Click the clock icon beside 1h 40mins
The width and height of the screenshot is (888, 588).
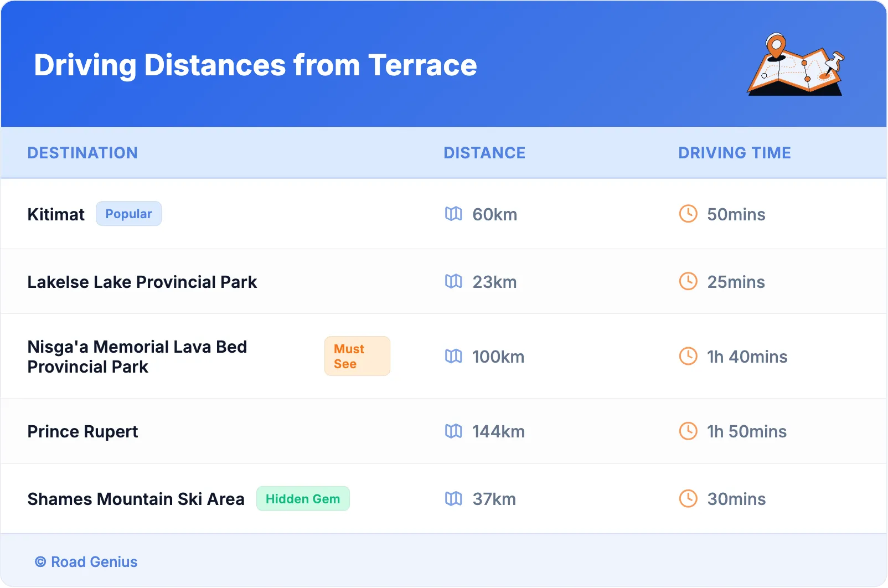[x=688, y=356]
